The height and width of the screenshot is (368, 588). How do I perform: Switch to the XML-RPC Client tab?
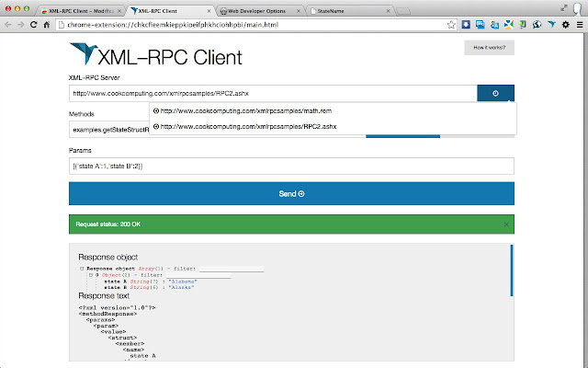coord(171,11)
